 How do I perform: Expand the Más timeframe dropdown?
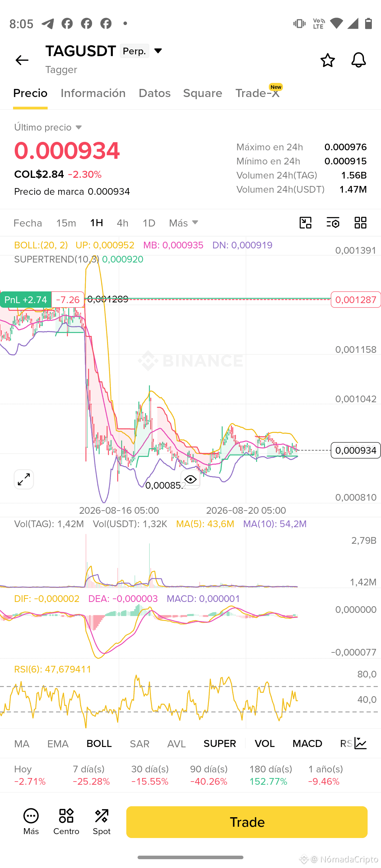(183, 223)
